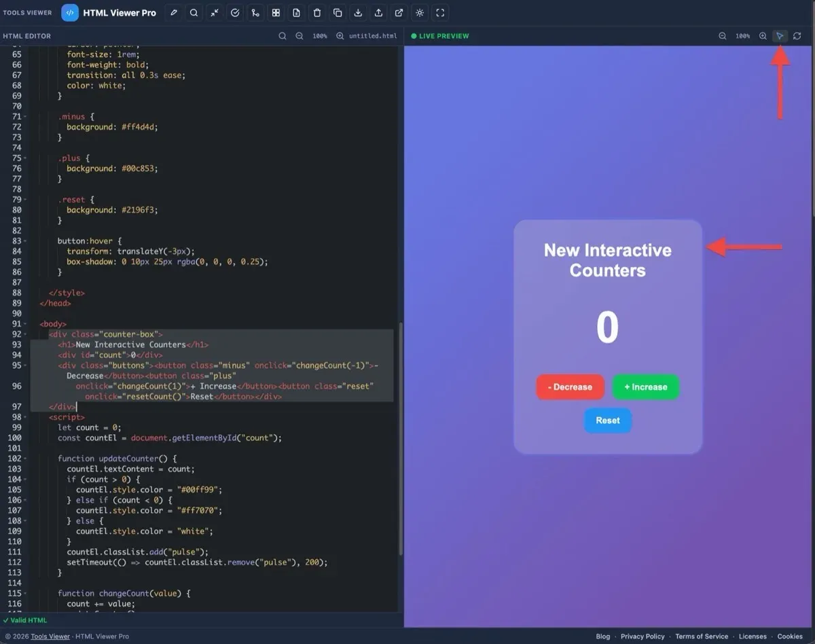Open in new window via external-link icon
Viewport: 815px width, 644px height.
pos(399,13)
